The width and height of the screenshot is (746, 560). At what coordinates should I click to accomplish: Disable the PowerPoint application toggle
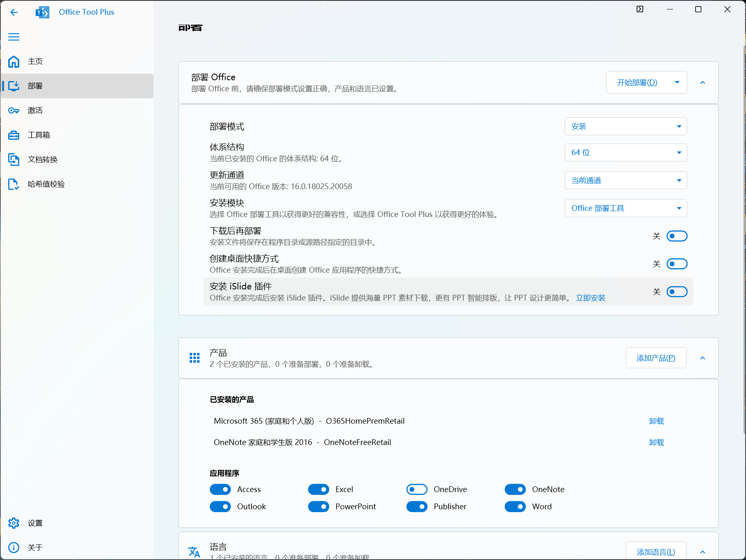coord(319,507)
